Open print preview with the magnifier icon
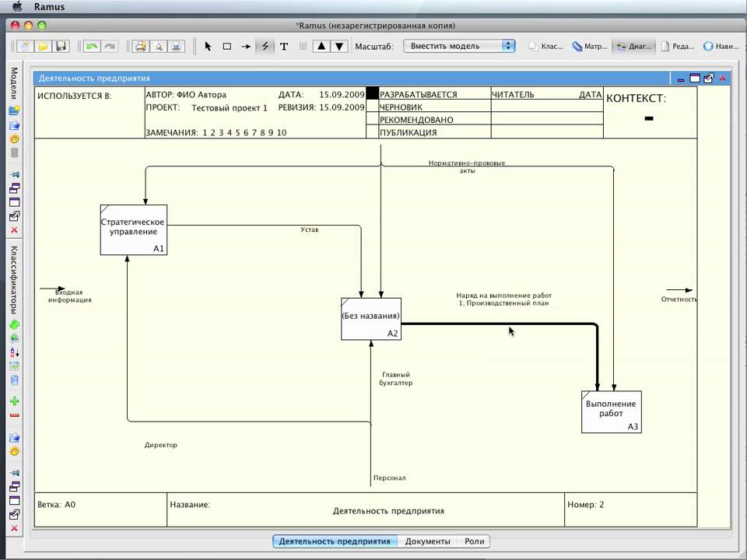Screen dimensions: 747x560 (x=159, y=46)
